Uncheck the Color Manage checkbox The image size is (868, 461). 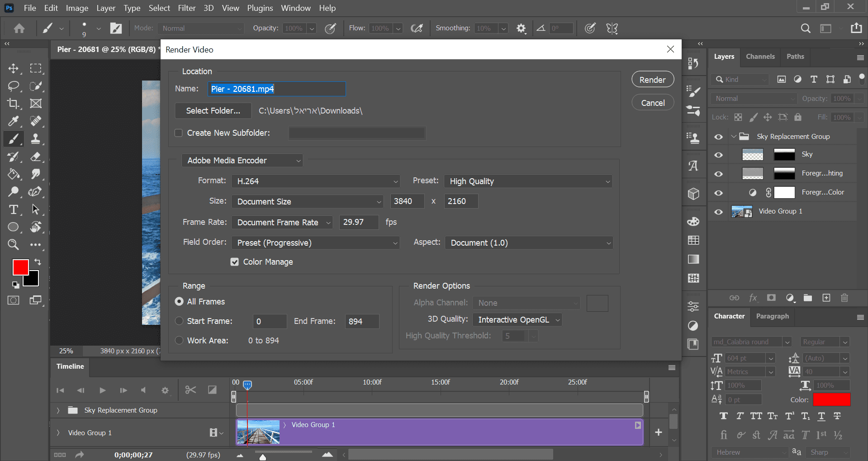234,262
